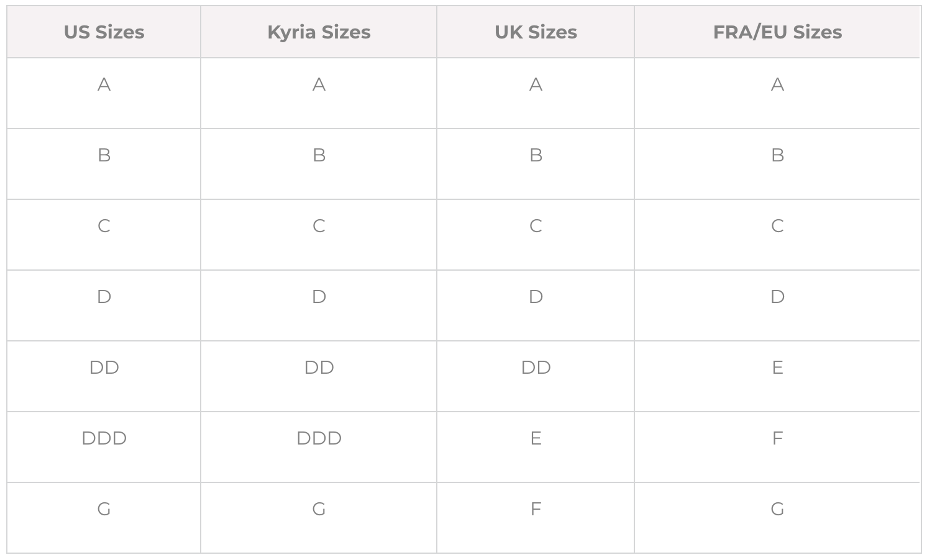
Task: Click the E cell in FRA/EU Sizes column
Action: click(777, 377)
